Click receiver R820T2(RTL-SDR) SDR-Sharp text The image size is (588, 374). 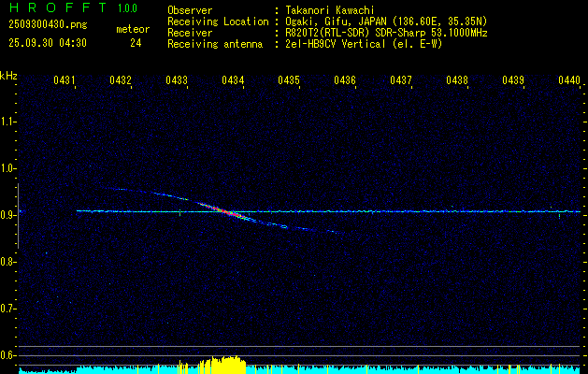tap(386, 33)
